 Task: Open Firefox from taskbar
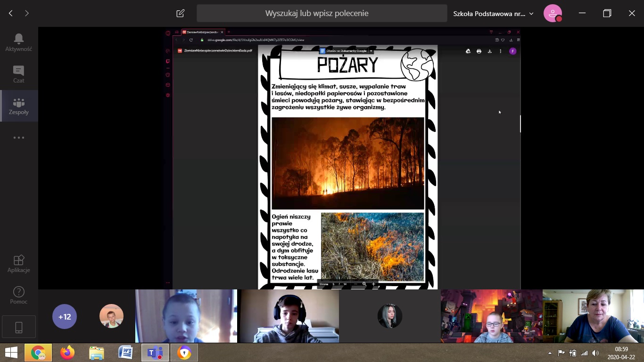coord(67,353)
